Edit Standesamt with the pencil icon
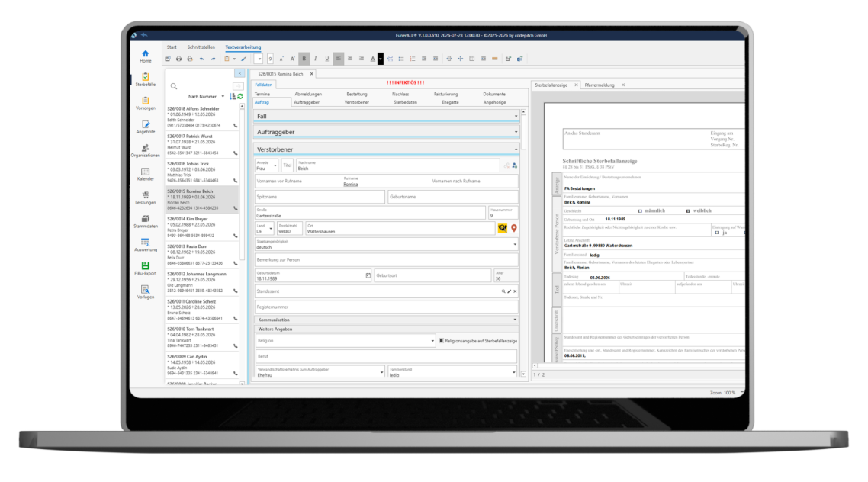The height and width of the screenshot is (482, 868). pyautogui.click(x=510, y=291)
